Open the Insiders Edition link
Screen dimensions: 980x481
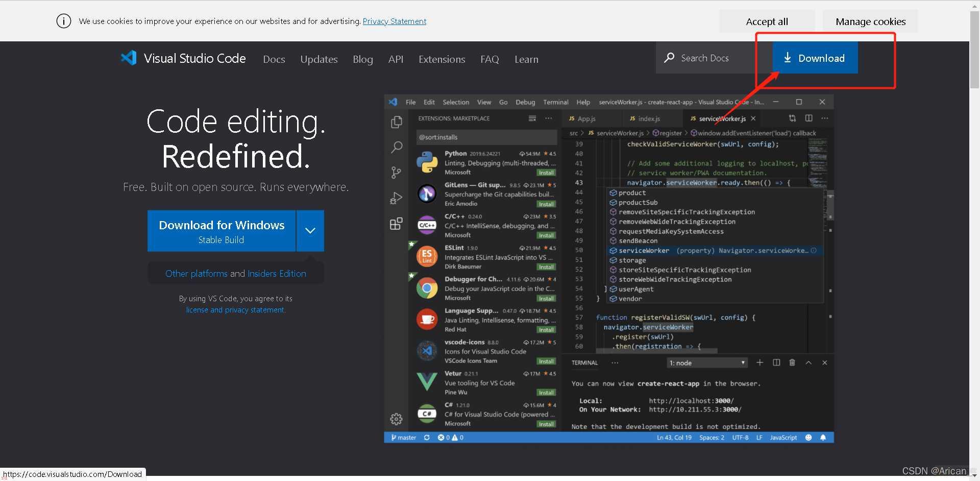tap(277, 274)
